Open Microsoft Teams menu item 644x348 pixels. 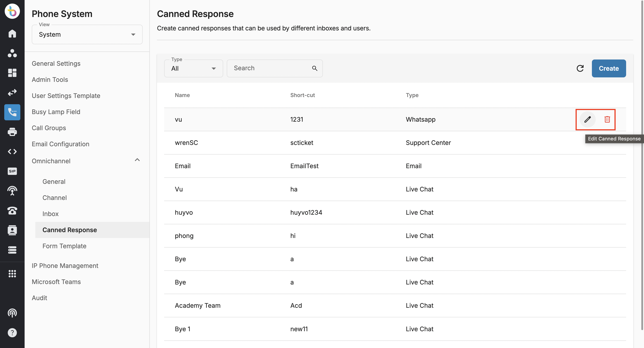tap(56, 282)
